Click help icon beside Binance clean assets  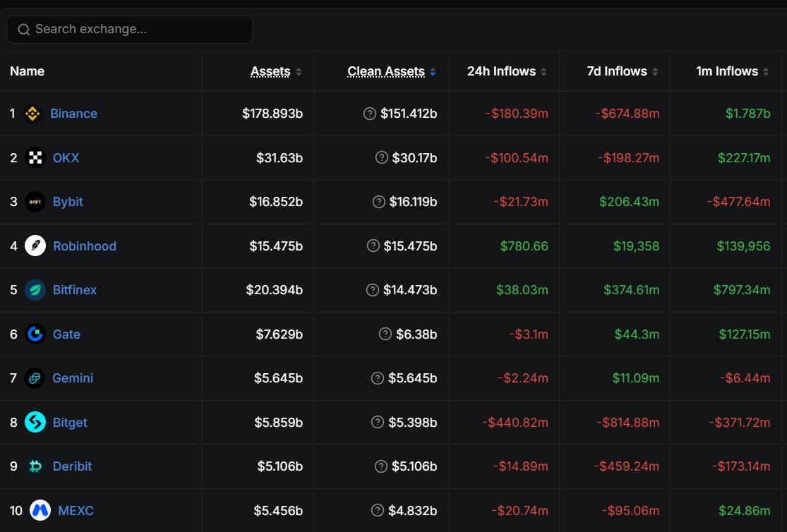[370, 114]
